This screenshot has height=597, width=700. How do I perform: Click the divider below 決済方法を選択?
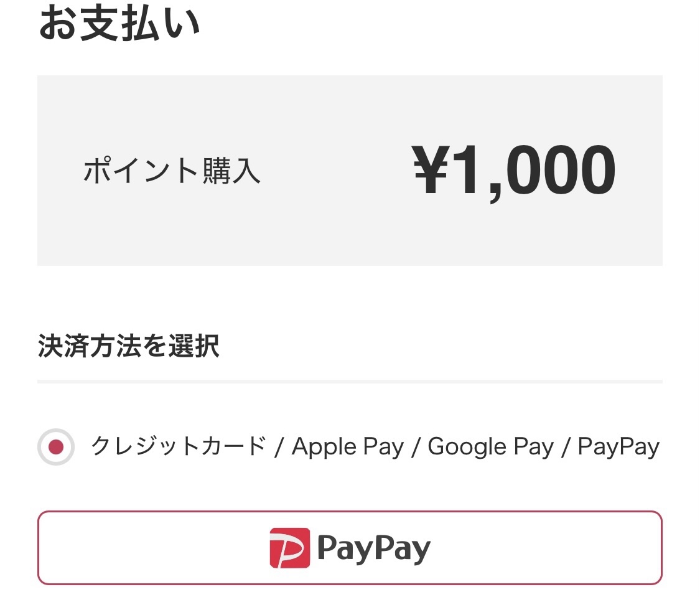(350, 382)
